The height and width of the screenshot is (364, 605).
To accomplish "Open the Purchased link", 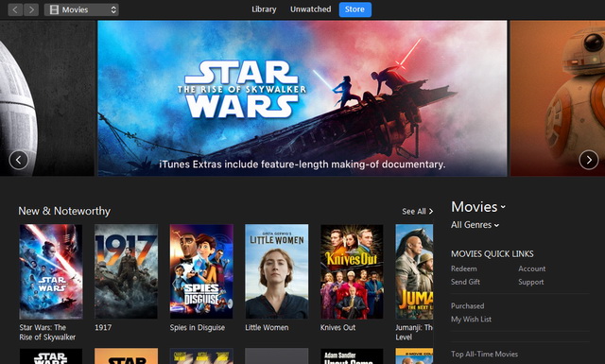I will coord(467,305).
